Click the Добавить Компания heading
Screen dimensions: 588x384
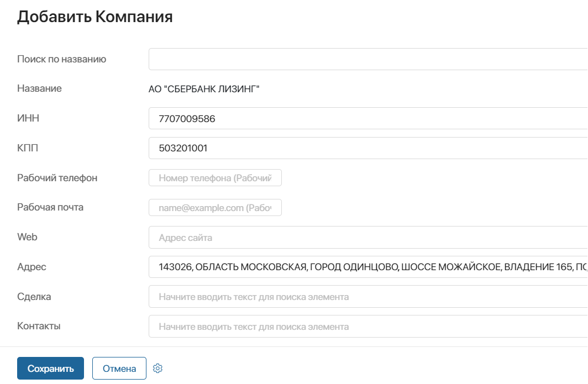[95, 17]
